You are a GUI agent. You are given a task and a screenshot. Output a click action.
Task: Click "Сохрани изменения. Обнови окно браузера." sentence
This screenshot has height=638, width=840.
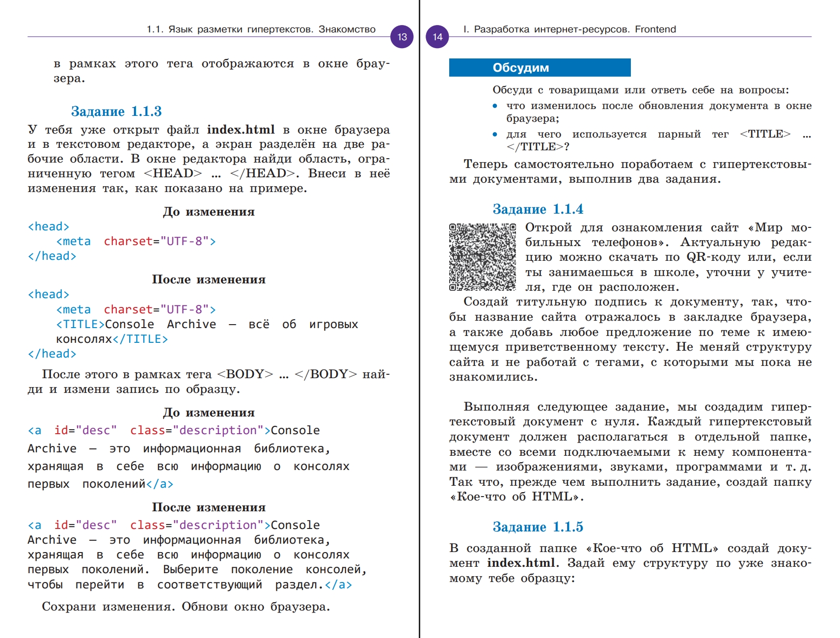click(x=186, y=607)
